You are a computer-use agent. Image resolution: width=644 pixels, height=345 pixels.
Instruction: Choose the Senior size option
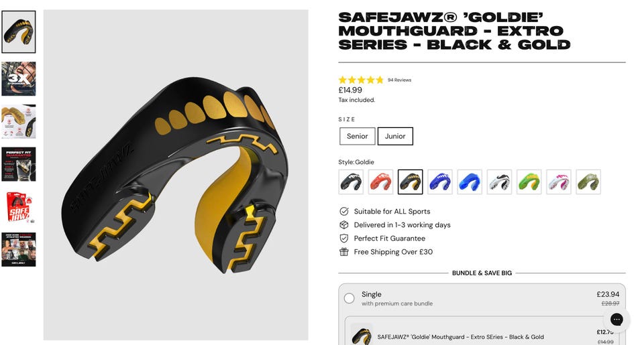click(x=358, y=136)
